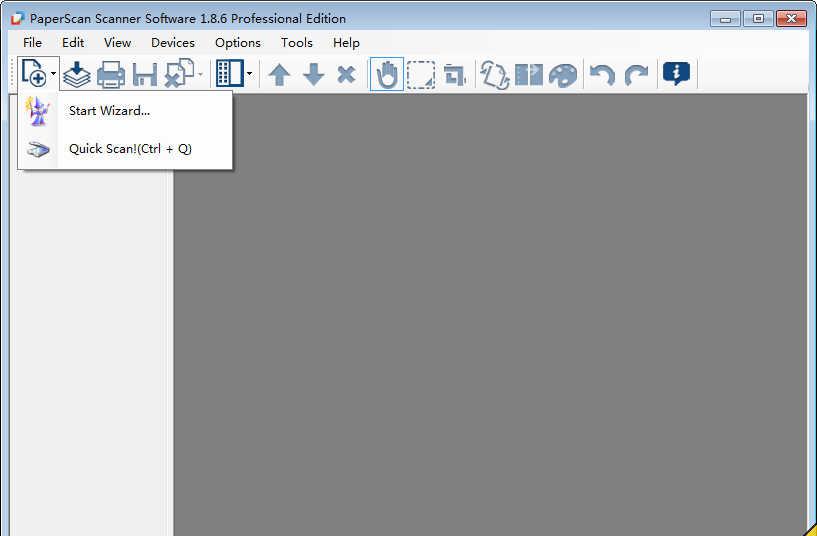Move page down with arrow icon

click(x=314, y=74)
